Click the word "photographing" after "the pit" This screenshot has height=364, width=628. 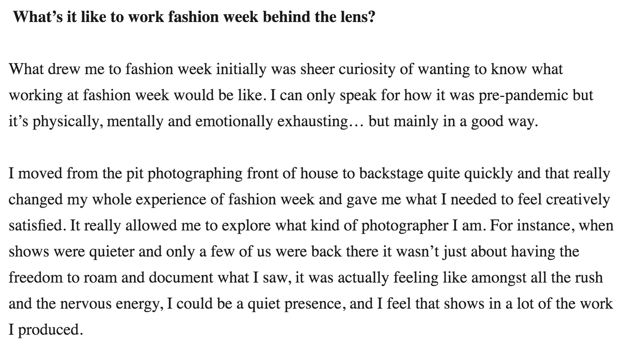(x=195, y=174)
